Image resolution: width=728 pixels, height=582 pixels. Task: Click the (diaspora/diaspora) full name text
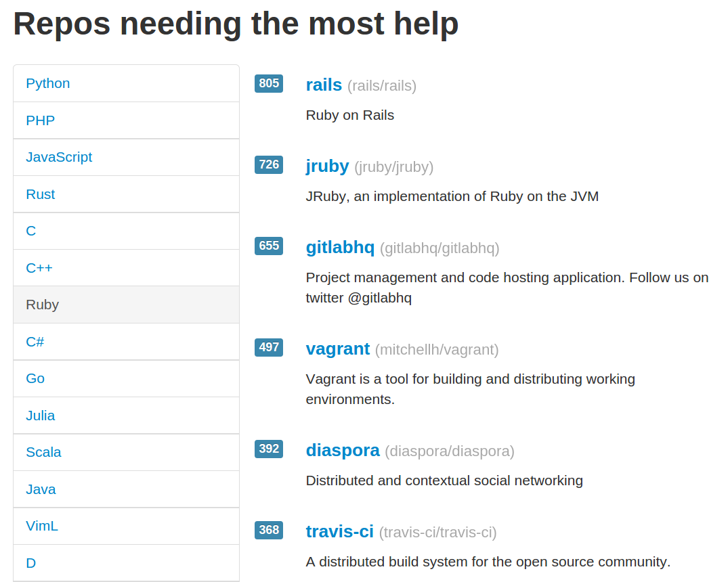[x=450, y=451]
